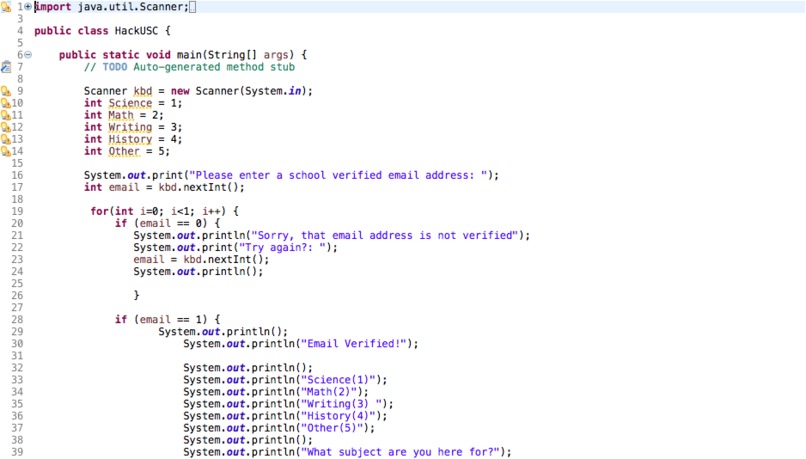Click the TODO task marker on line 7

(6, 67)
